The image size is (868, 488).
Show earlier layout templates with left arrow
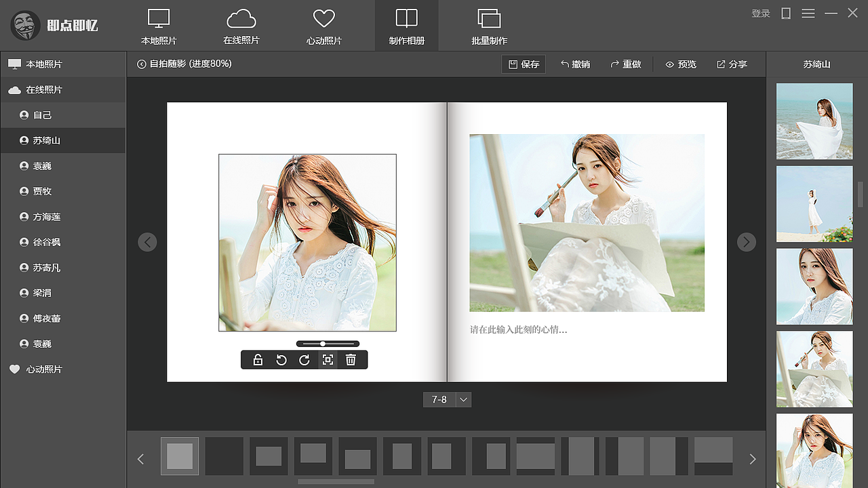141,459
